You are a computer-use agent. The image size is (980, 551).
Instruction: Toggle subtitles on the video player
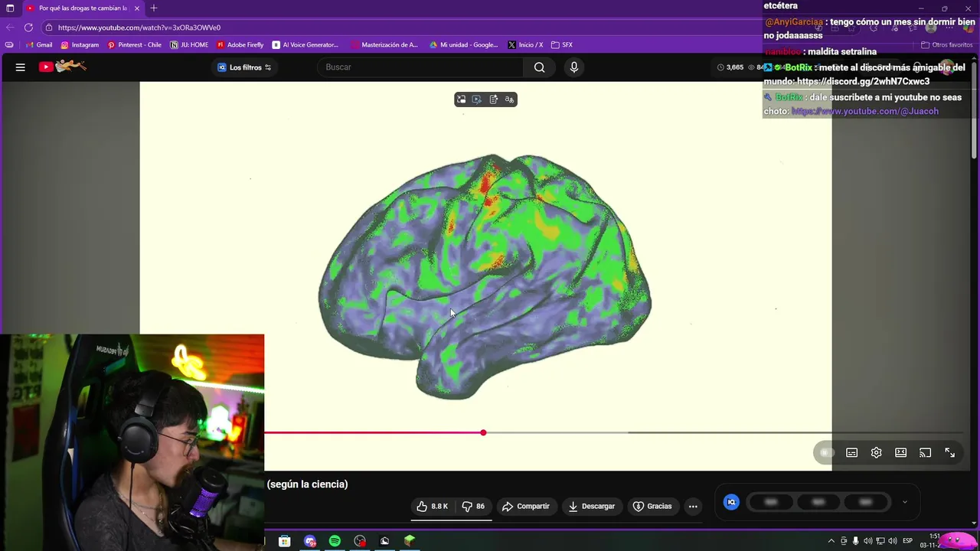click(x=851, y=453)
